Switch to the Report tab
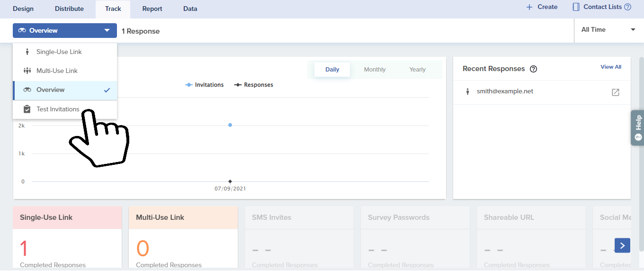The height and width of the screenshot is (271, 644). point(152,9)
